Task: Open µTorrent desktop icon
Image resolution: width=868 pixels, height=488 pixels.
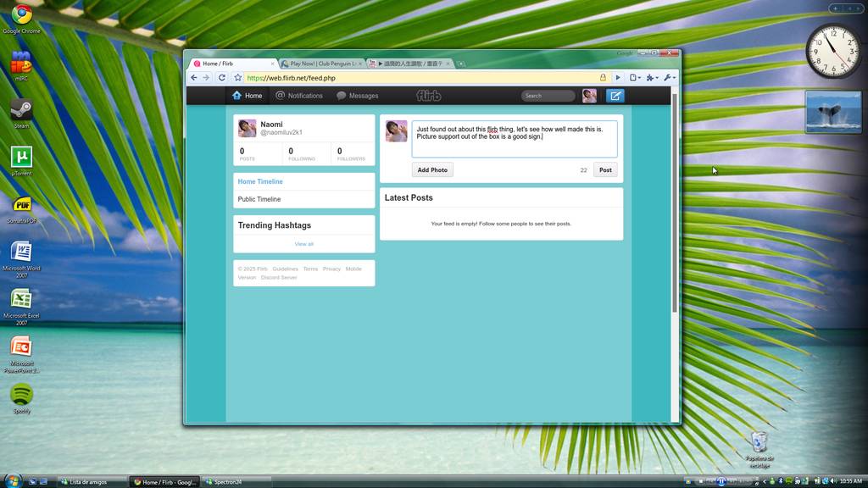Action: click(x=21, y=161)
